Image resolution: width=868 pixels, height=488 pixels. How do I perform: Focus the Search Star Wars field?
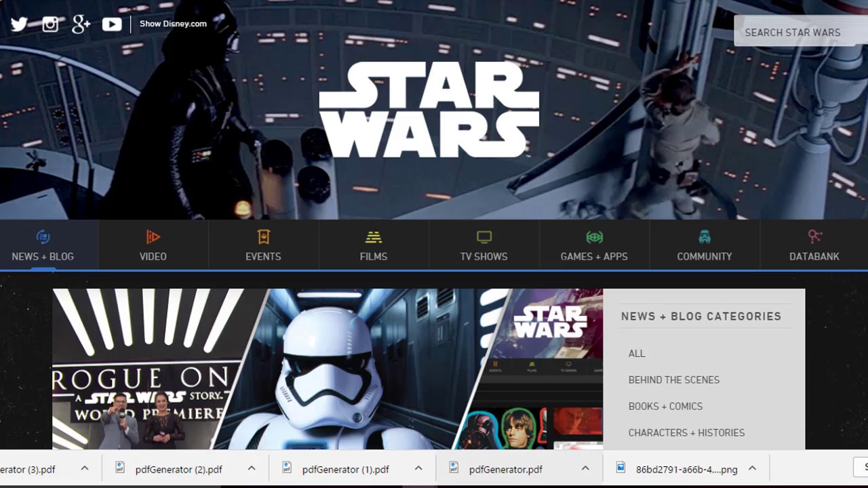[801, 32]
